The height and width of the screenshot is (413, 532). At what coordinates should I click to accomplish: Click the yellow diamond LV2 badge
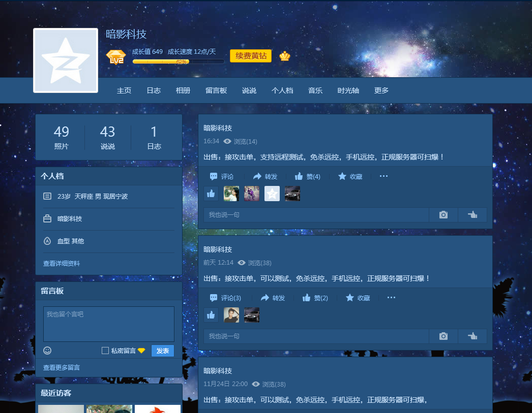[x=116, y=56]
